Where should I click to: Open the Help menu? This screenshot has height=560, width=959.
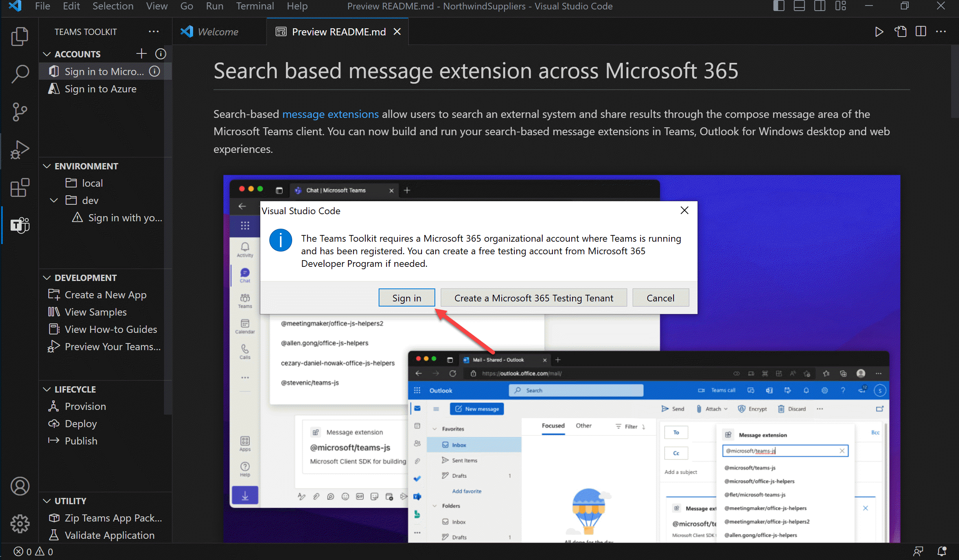pos(297,6)
